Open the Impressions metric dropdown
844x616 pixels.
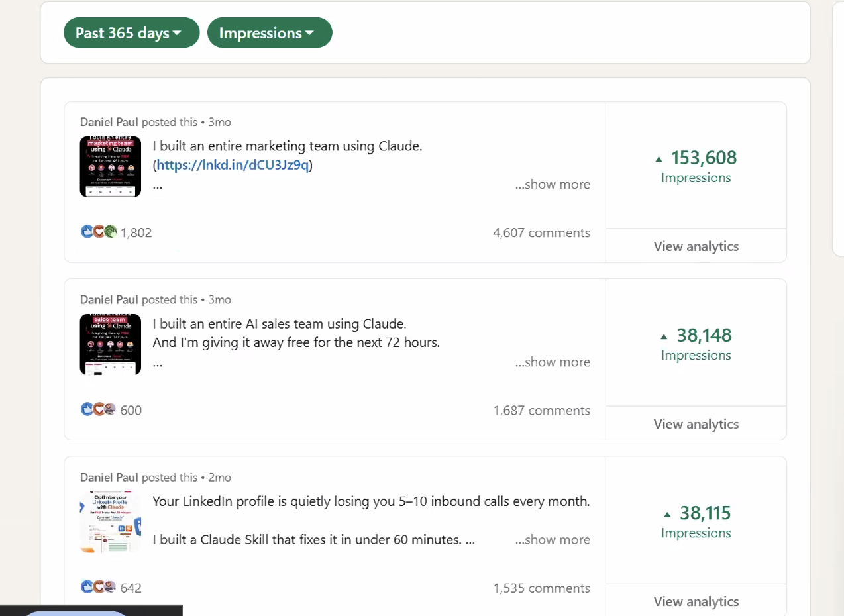coord(270,32)
